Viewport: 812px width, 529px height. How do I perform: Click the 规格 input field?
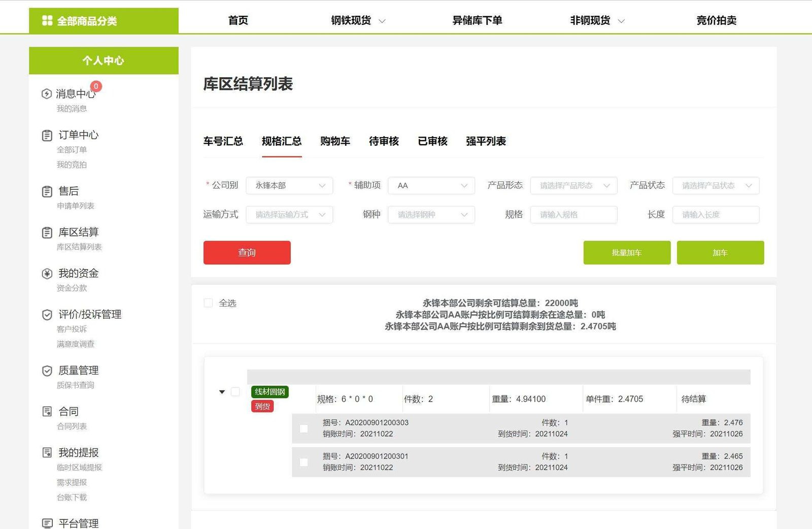coord(573,214)
